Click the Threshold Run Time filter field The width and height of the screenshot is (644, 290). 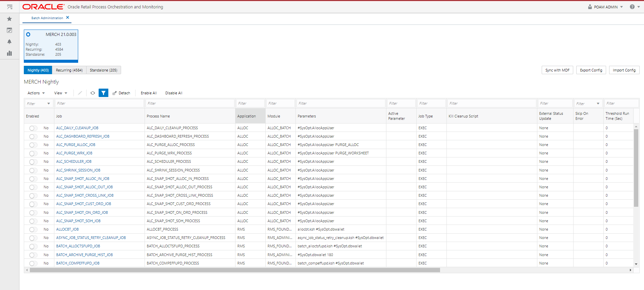pyautogui.click(x=622, y=103)
